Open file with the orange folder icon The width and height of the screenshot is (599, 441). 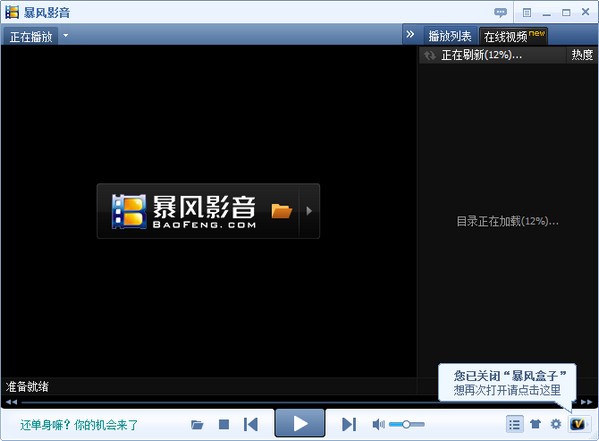[x=282, y=211]
